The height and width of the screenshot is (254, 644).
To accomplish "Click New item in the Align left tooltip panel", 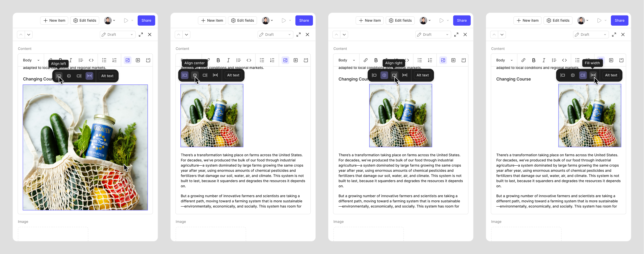I will [54, 20].
